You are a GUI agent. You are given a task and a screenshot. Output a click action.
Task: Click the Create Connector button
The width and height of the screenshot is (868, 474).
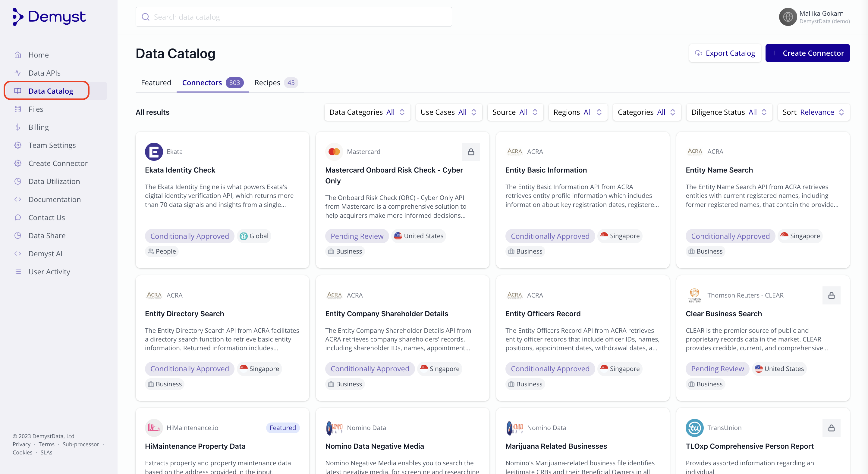[807, 53]
